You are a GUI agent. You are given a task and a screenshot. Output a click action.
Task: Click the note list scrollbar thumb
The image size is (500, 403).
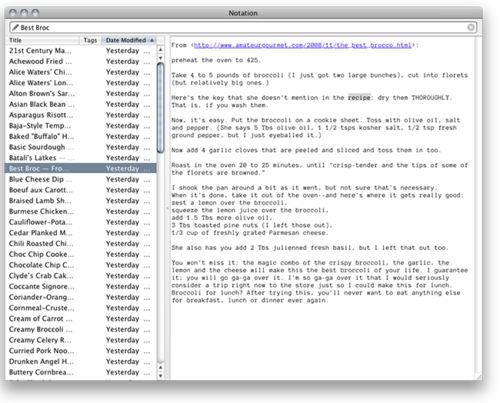click(160, 108)
